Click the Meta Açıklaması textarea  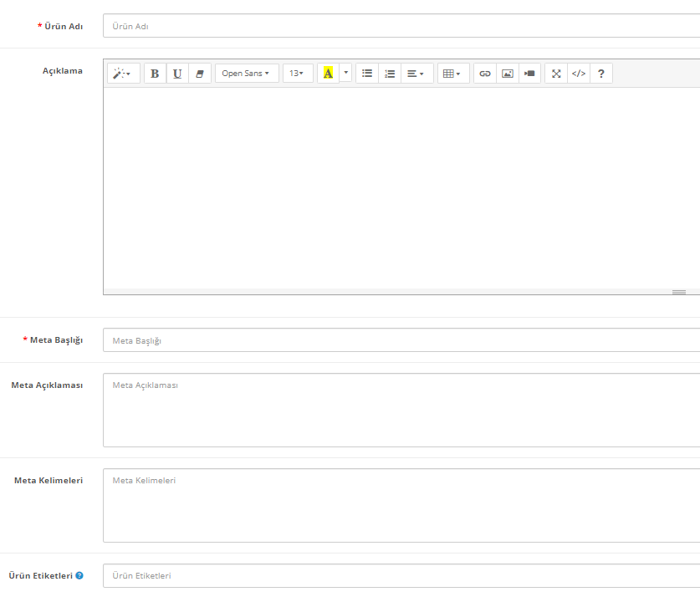401,410
